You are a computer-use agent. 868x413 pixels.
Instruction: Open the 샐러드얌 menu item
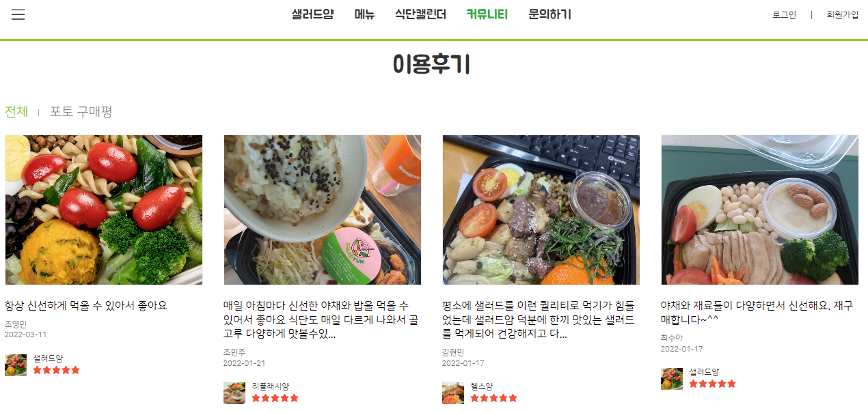pyautogui.click(x=312, y=14)
